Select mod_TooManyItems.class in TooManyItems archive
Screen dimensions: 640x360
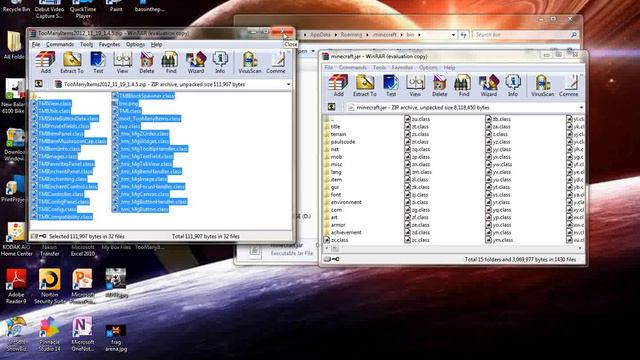coord(146,118)
